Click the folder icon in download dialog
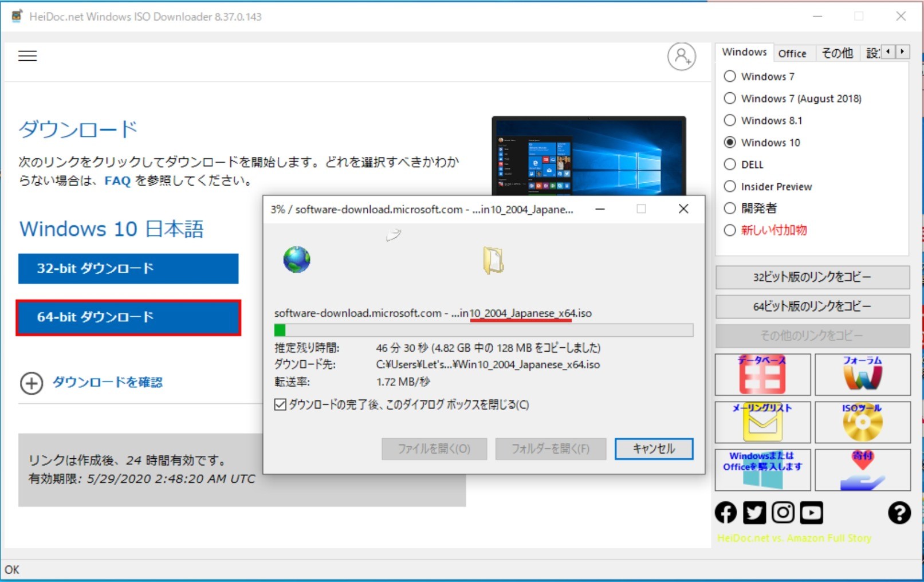This screenshot has height=582, width=924. coord(493,260)
